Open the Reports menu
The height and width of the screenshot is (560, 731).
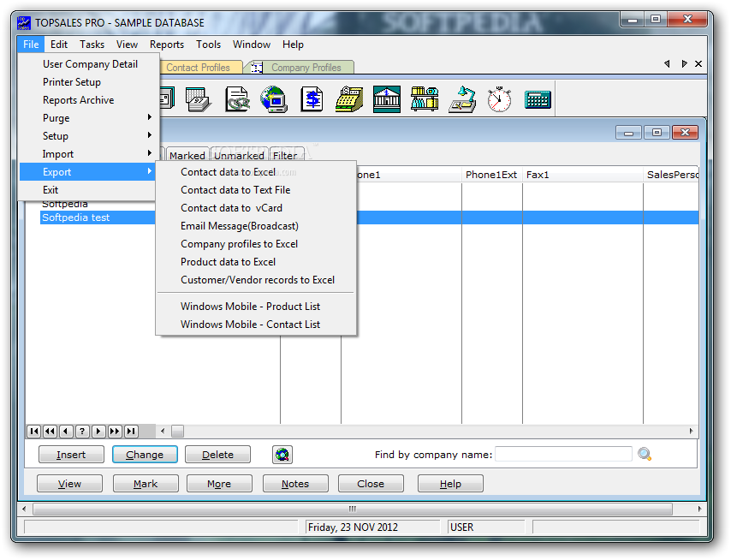(166, 45)
